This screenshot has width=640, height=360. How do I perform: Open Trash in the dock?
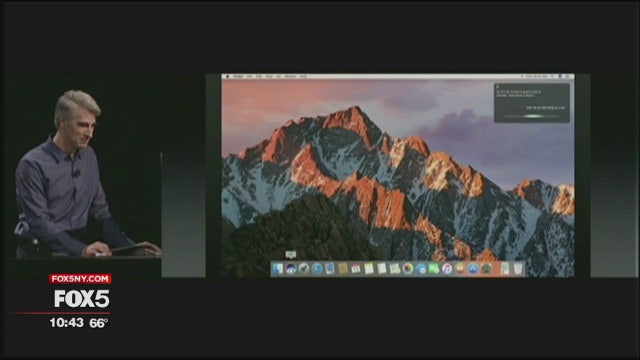518,269
